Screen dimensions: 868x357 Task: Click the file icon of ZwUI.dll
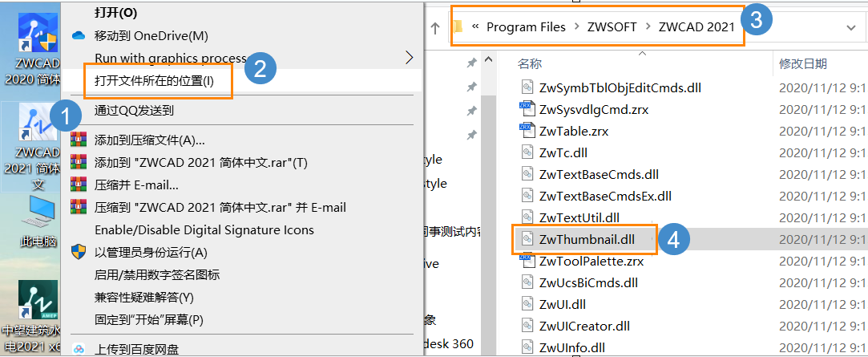[x=527, y=304]
